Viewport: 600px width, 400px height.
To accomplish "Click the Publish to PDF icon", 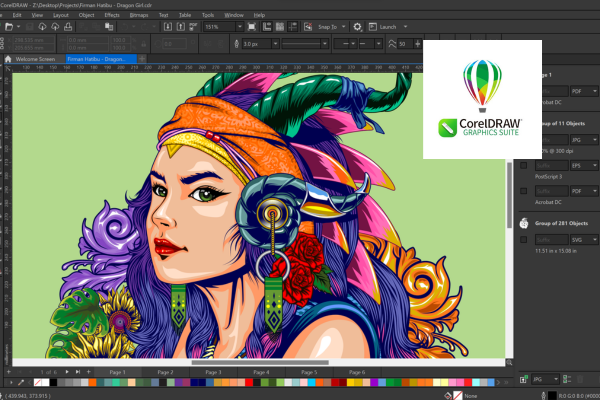I will [193, 27].
